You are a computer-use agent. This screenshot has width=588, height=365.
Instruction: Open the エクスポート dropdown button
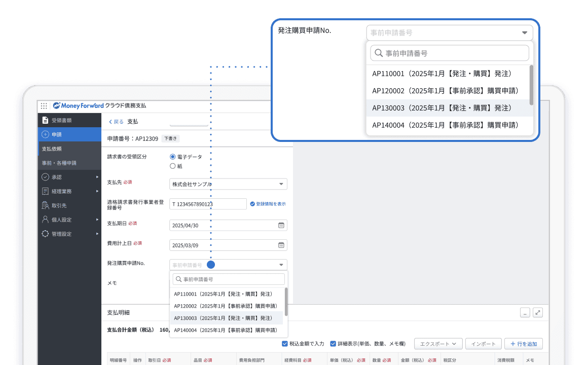coord(438,344)
